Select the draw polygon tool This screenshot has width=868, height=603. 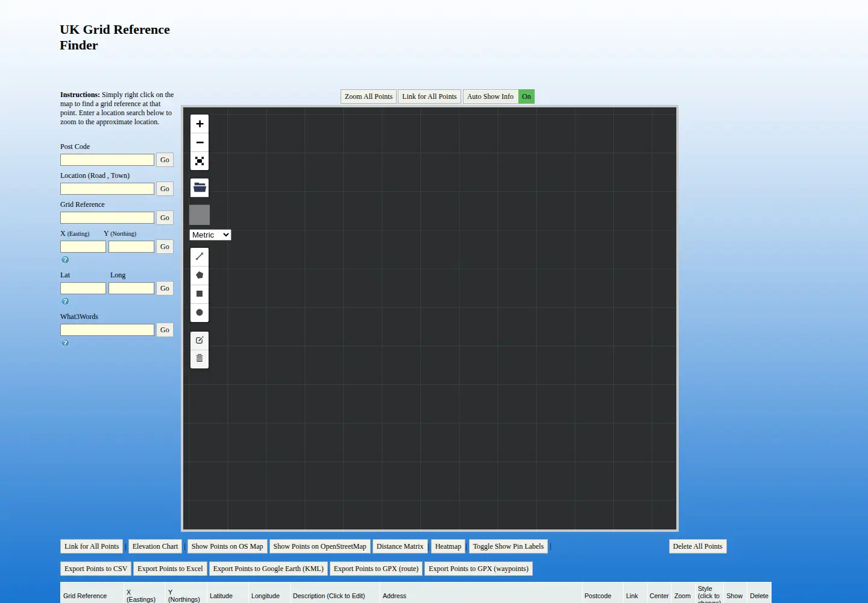200,275
